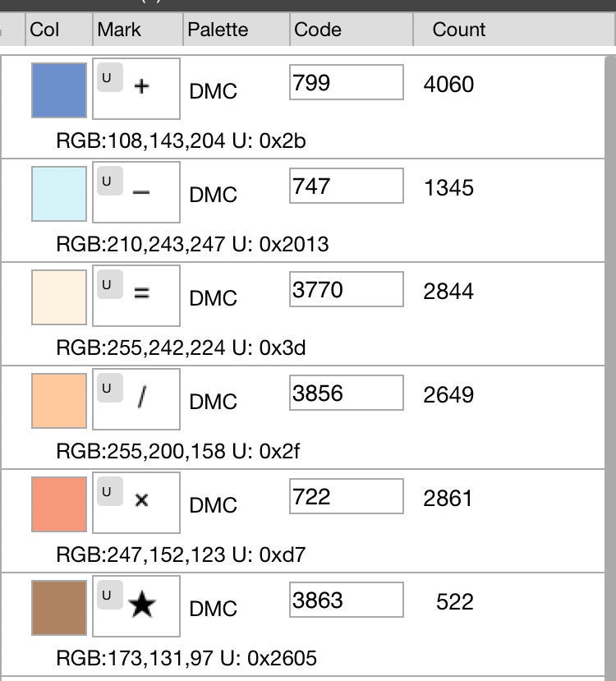The image size is (616, 681).
Task: Select the equals mark symbol for DMC 3770
Action: [x=141, y=292]
